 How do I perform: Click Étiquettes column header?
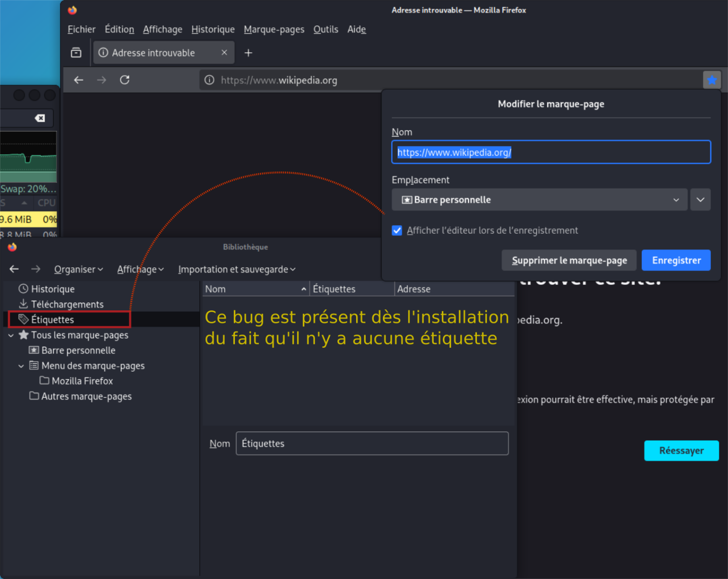pyautogui.click(x=352, y=289)
